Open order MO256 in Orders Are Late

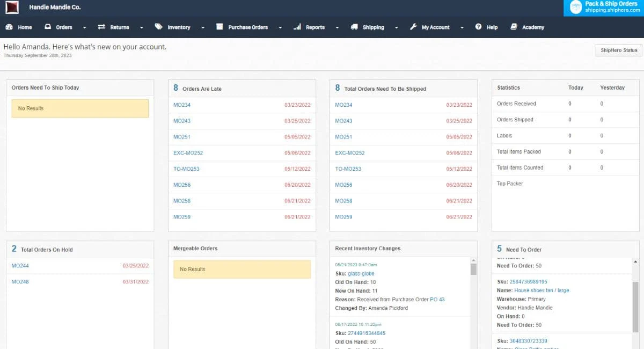tap(182, 185)
